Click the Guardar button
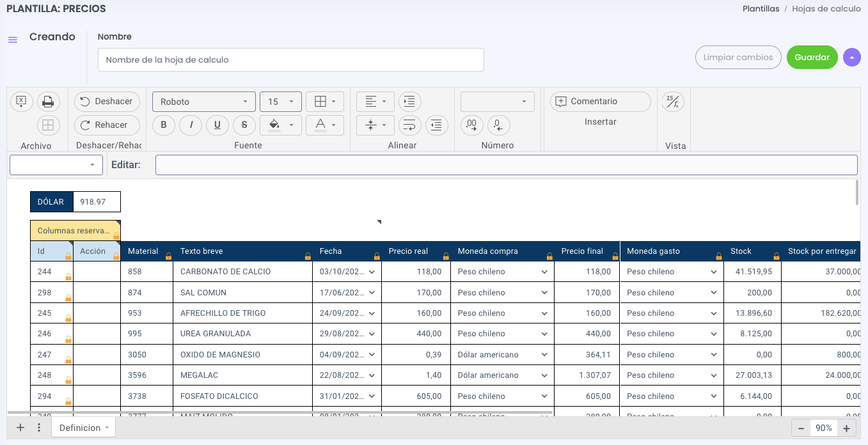Viewport: 868px width, 445px height. pos(812,57)
